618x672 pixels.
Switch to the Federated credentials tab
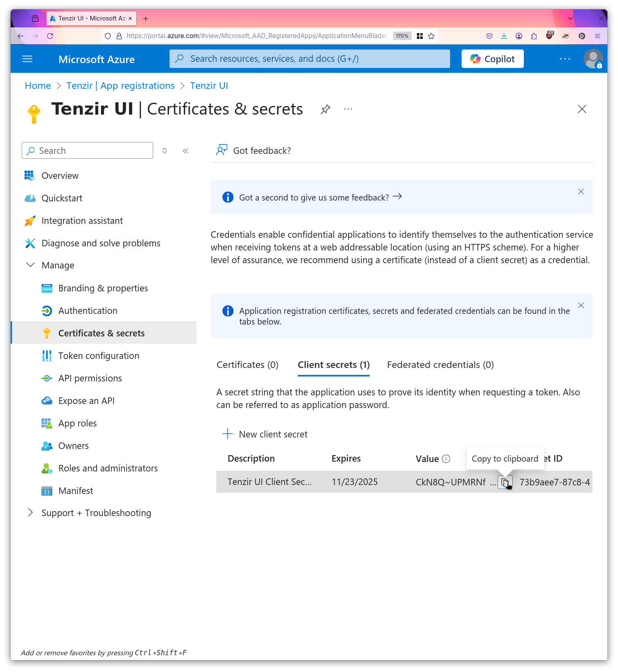click(x=440, y=365)
